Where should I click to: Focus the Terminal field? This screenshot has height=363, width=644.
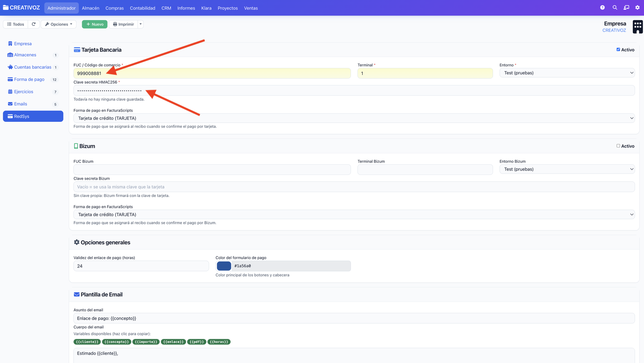coord(425,73)
